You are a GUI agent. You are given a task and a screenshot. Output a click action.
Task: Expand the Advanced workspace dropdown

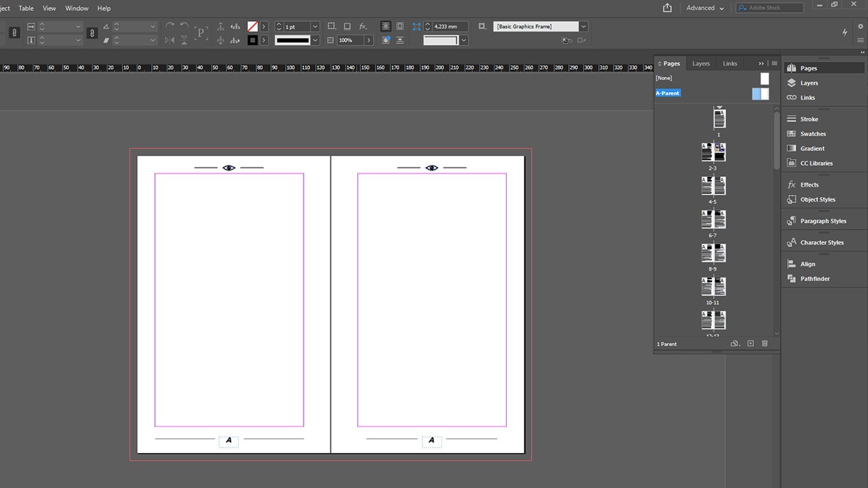tap(705, 8)
